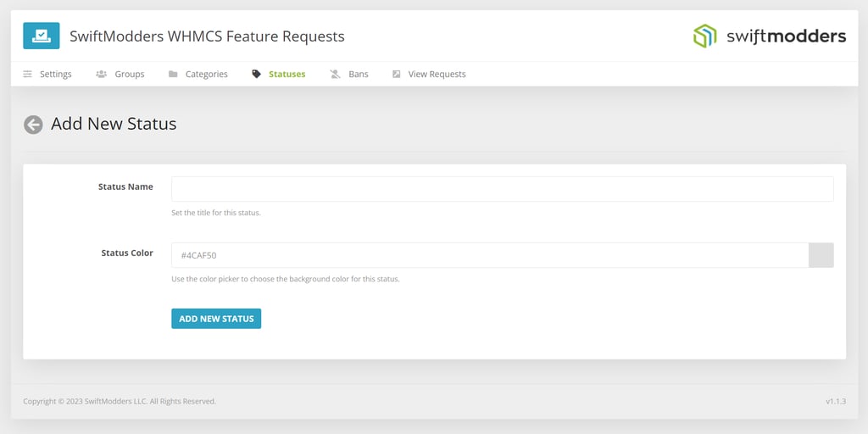Screen dimensions: 868x434
Task: Open the View Requests tab
Action: 429,75
